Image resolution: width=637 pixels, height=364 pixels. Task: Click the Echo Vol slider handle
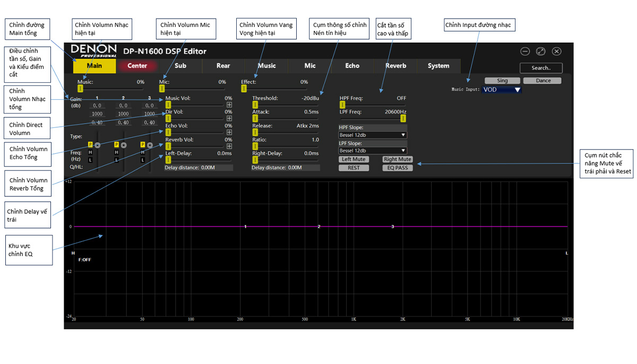pyautogui.click(x=168, y=132)
